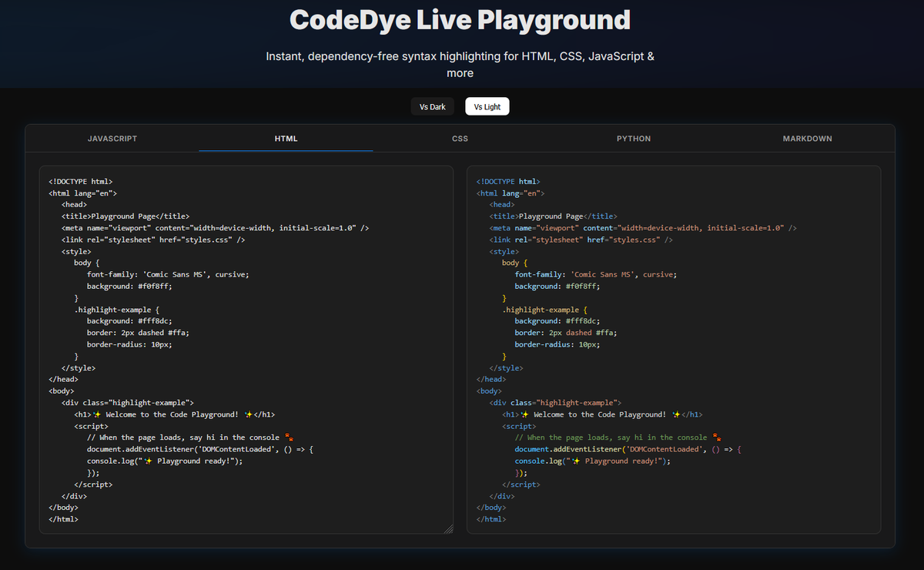Screen dimensions: 924x570
Task: Click the fox emoji in the left editor comment
Action: [x=289, y=437]
